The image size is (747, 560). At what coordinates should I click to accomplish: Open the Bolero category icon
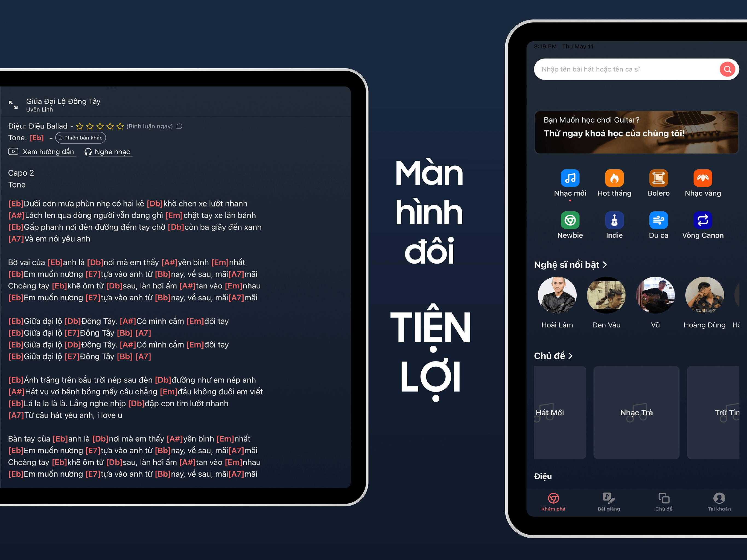[x=658, y=179]
